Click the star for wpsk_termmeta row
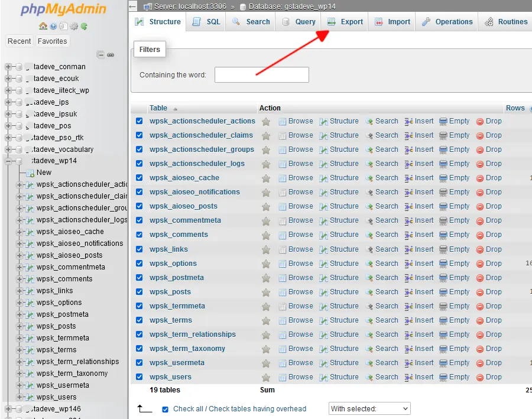Image resolution: width=532 pixels, height=419 pixels. click(x=266, y=306)
